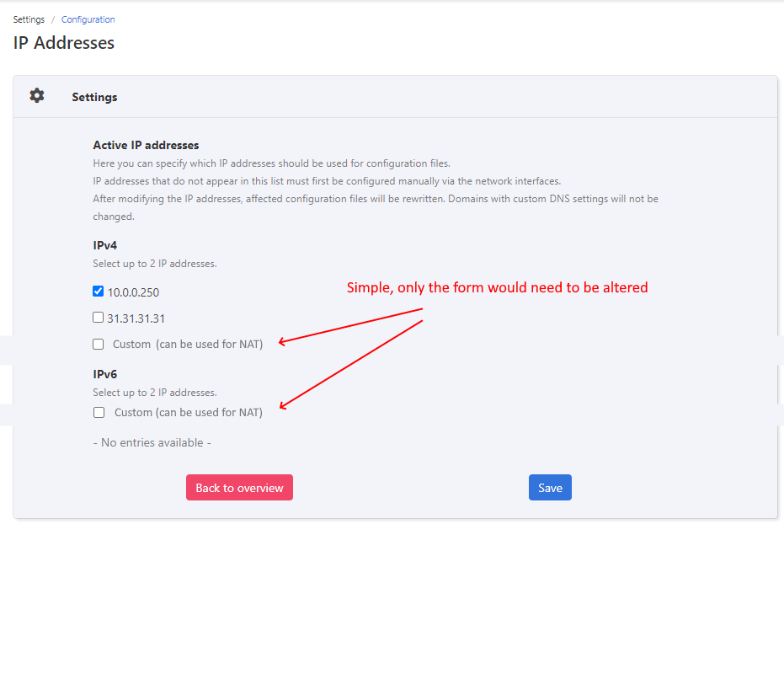Viewport: 784px width, 674px height.
Task: Click the sentence mentioning network interfaces
Action: coord(327,181)
